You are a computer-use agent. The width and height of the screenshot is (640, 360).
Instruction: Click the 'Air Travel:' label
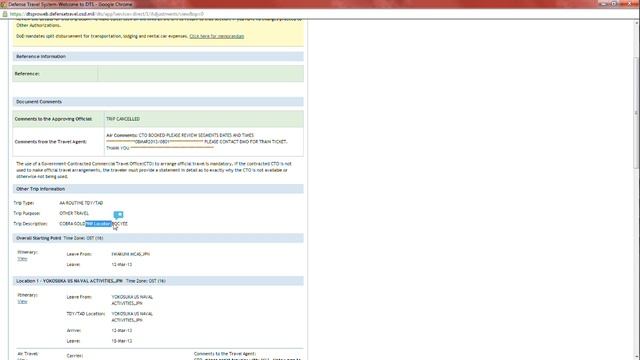(x=28, y=354)
